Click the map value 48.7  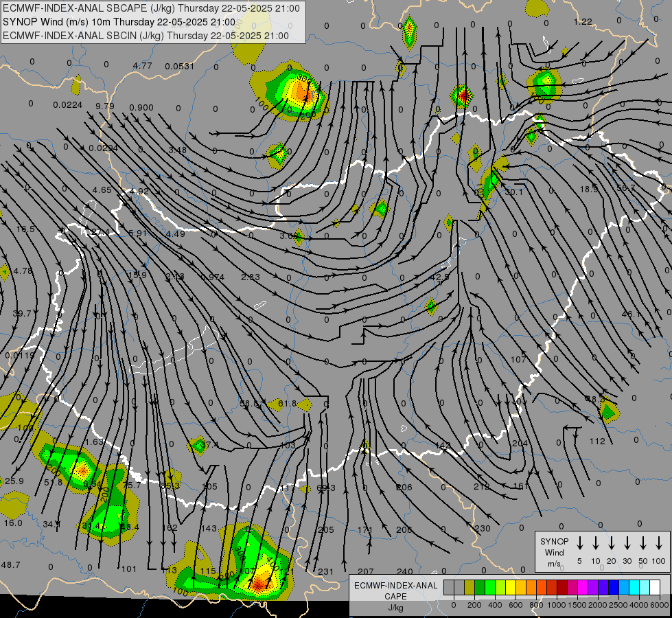(11, 565)
